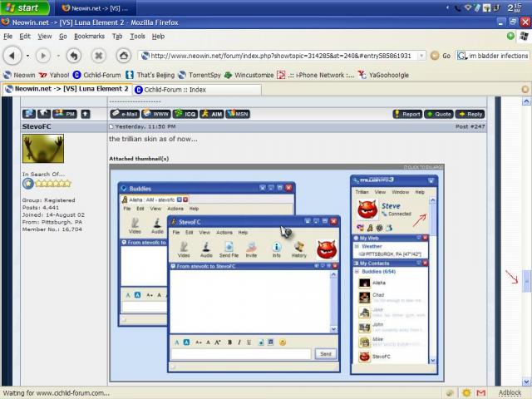This screenshot has width=532, height=399.
Task: Go back with the Back arrow button
Action: point(12,56)
